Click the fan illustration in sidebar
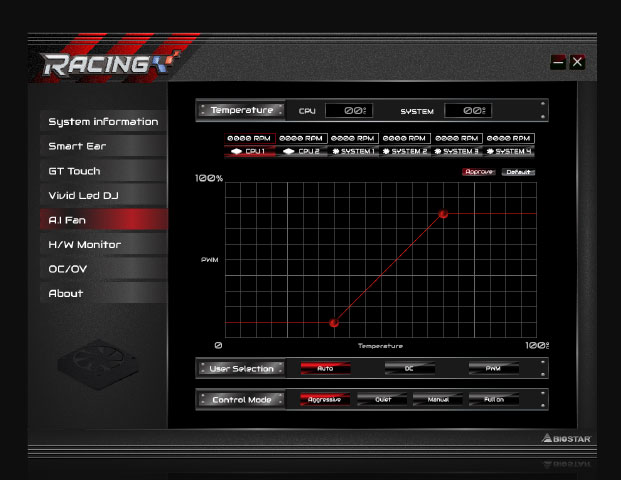 click(x=98, y=364)
